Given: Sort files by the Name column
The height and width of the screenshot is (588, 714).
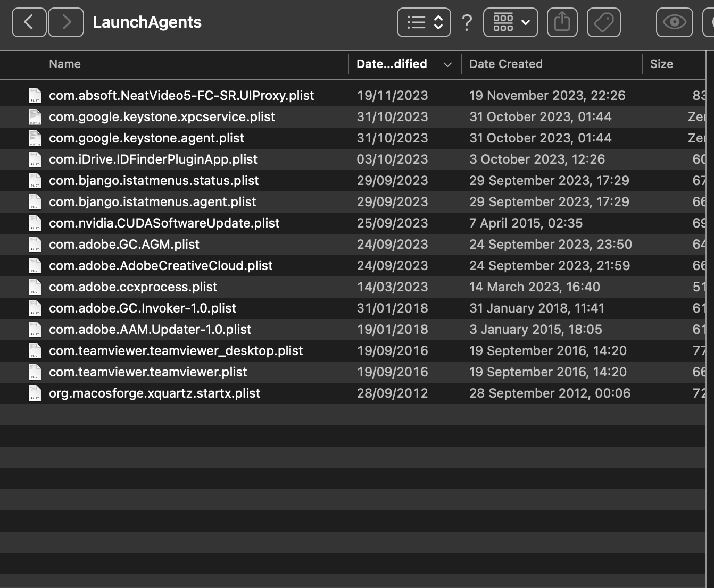Looking at the screenshot, I should click(x=65, y=64).
